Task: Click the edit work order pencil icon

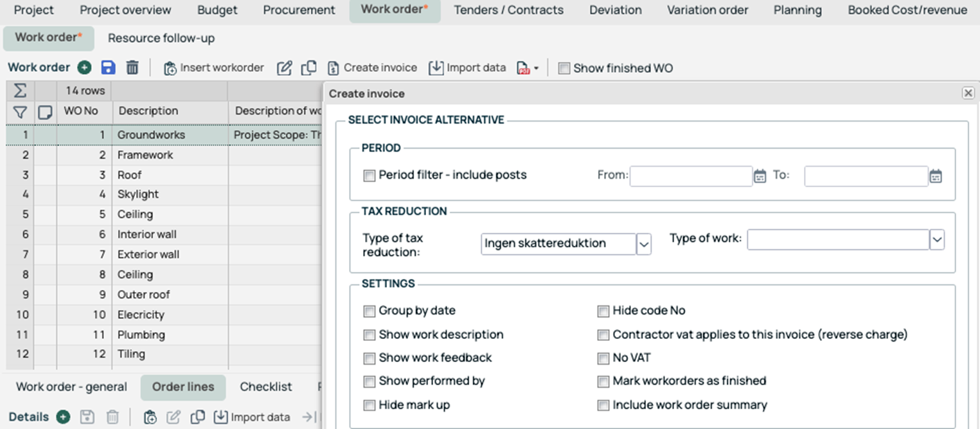Action: pos(284,68)
